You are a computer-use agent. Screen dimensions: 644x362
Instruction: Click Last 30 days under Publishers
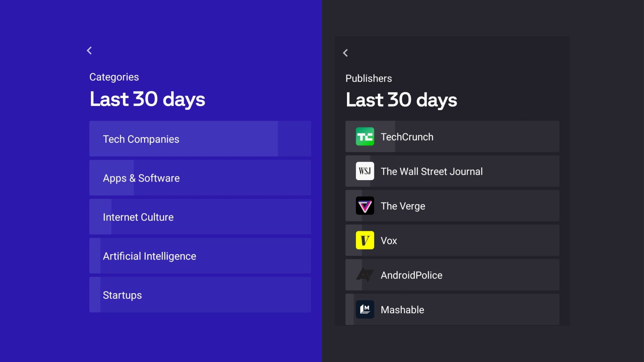click(x=401, y=100)
